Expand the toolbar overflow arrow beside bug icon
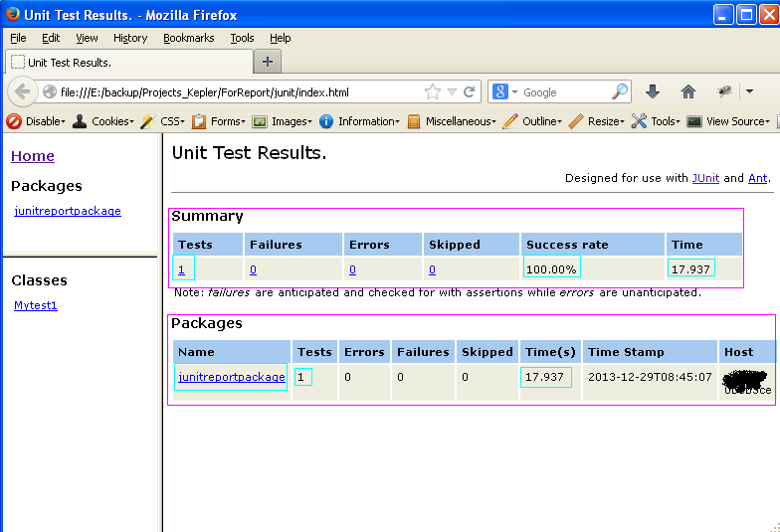The height and width of the screenshot is (532, 780). pyautogui.click(x=749, y=91)
